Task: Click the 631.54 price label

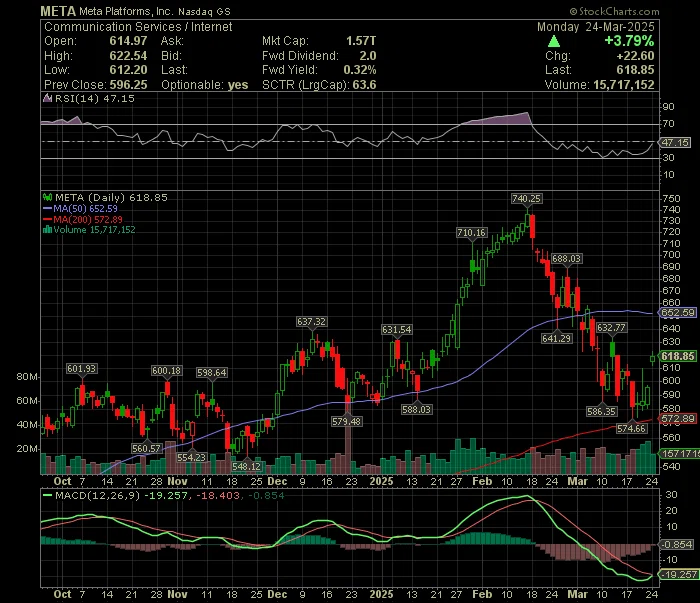Action: coord(396,329)
